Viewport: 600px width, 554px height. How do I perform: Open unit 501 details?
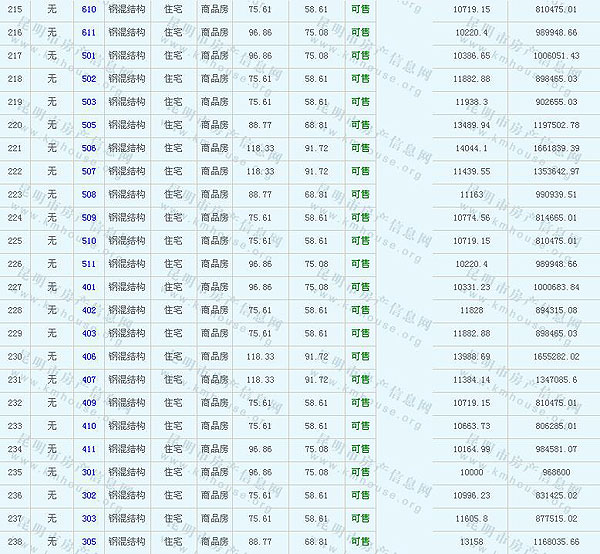(x=89, y=56)
